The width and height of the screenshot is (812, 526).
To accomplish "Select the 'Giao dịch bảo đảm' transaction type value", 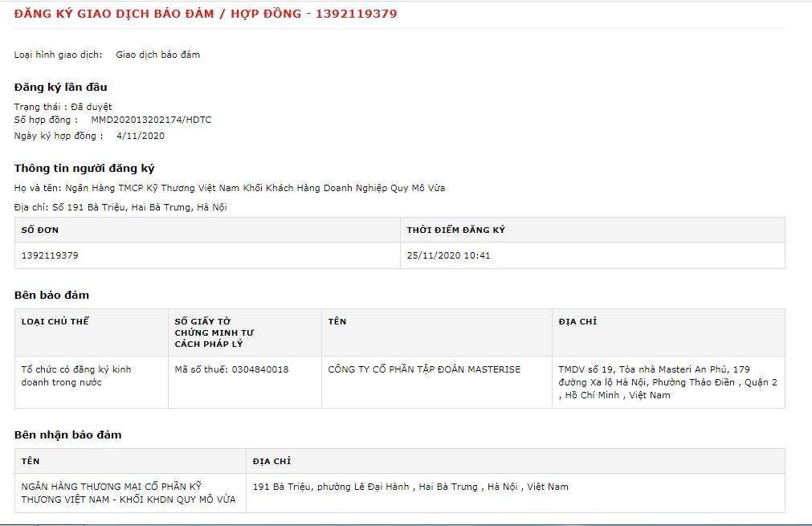I will coord(157,55).
